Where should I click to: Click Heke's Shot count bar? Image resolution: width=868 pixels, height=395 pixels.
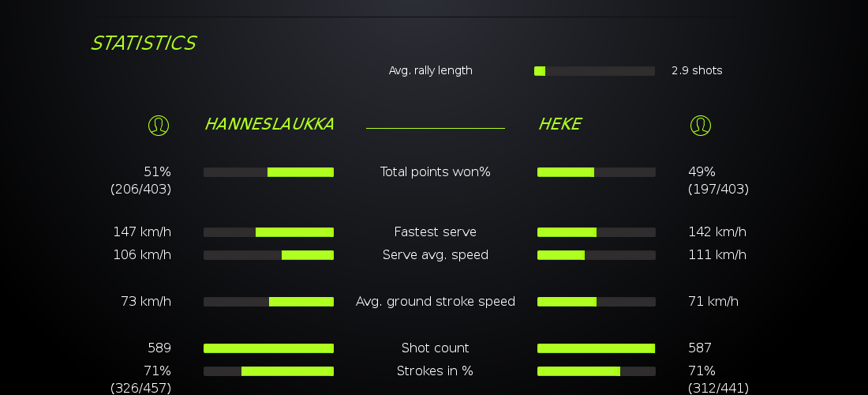coord(596,348)
